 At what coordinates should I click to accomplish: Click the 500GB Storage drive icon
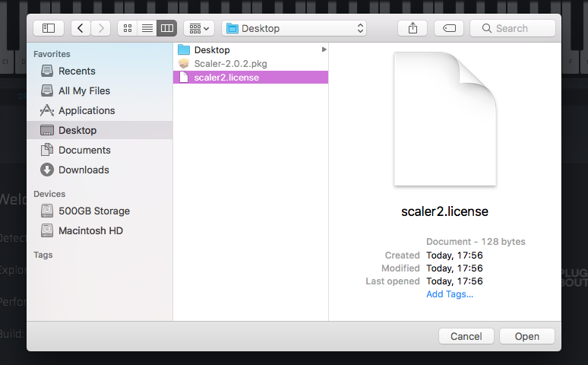click(47, 211)
